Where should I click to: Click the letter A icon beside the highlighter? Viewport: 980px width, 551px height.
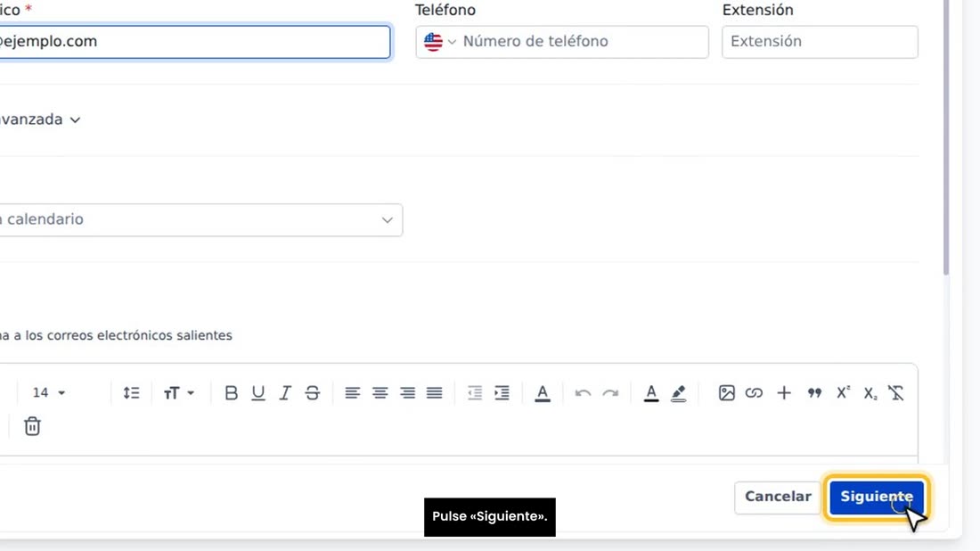651,393
